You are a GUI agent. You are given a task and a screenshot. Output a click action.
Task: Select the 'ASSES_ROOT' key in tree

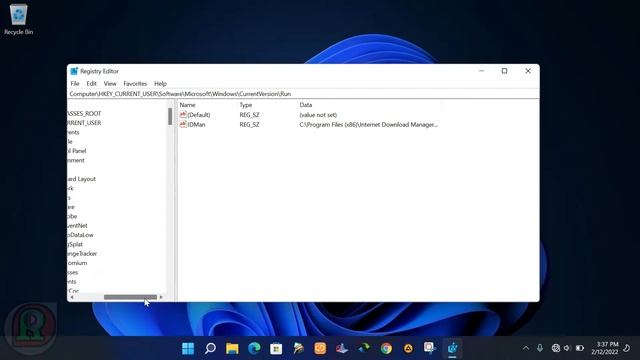point(84,113)
